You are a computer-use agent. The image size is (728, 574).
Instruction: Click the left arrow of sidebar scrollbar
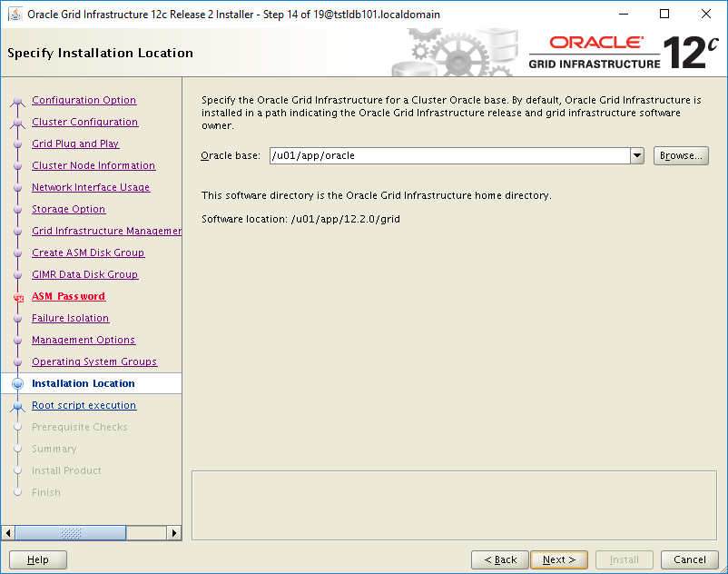coord(8,532)
